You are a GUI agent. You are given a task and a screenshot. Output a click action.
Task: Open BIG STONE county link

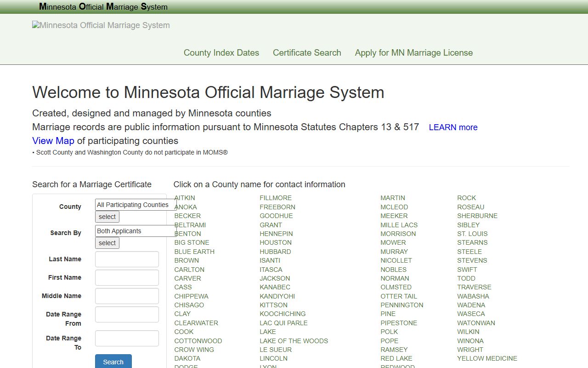pos(192,242)
